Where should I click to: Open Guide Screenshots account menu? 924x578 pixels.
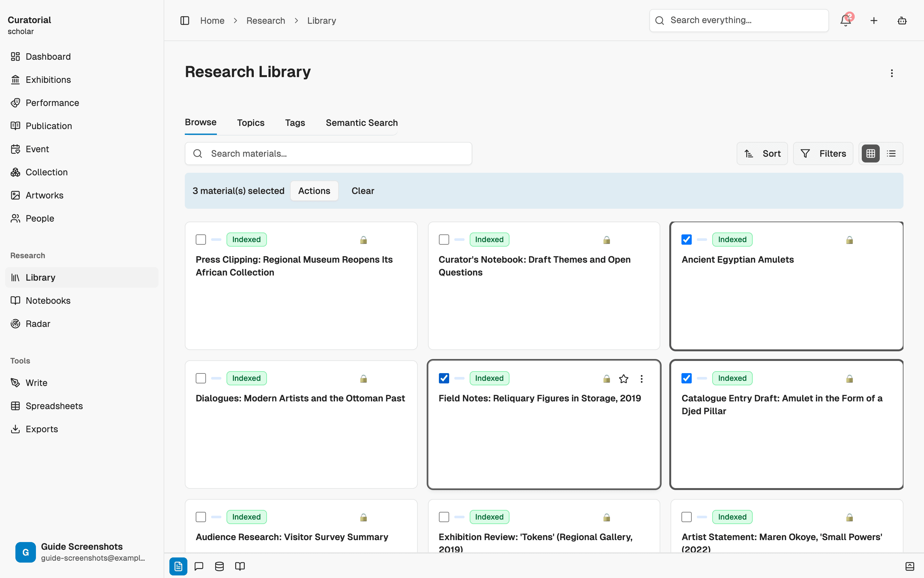point(82,552)
